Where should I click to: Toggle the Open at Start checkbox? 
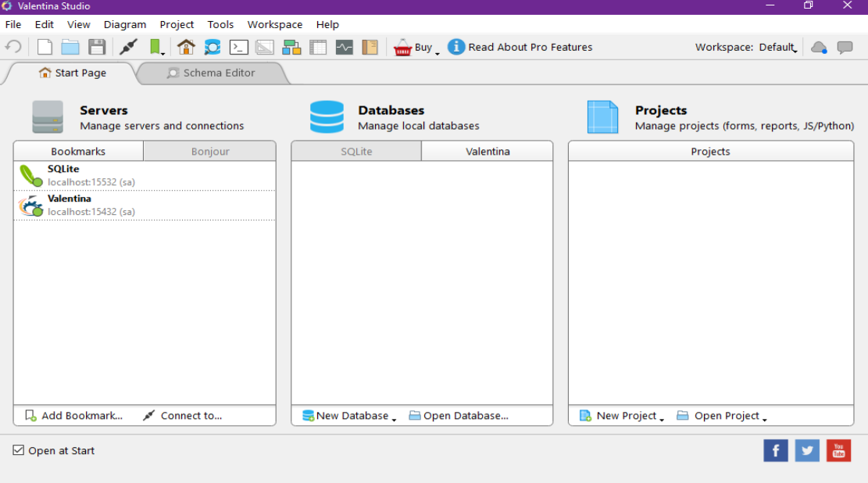tap(18, 450)
